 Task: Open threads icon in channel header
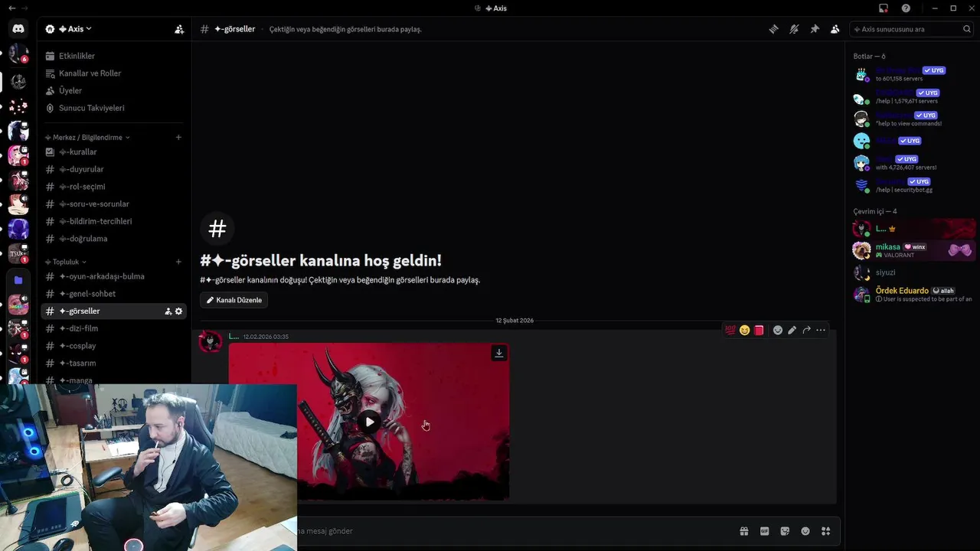click(773, 29)
